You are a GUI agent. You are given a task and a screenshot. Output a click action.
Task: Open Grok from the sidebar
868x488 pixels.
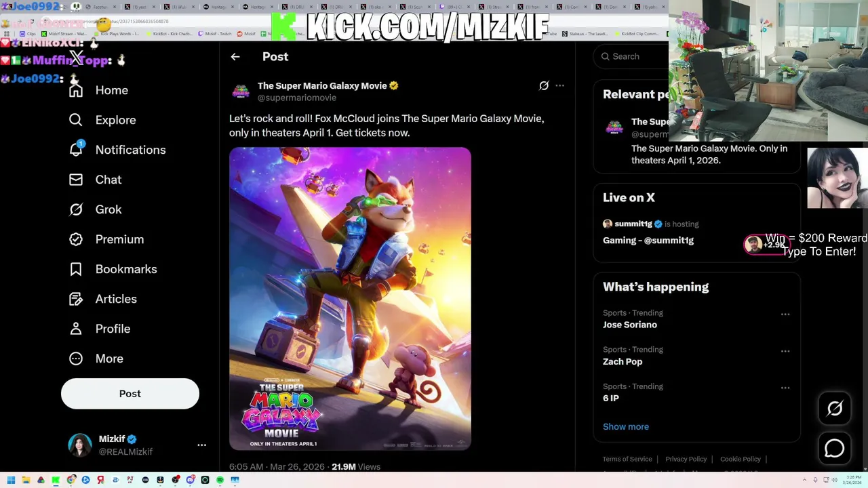95,209
